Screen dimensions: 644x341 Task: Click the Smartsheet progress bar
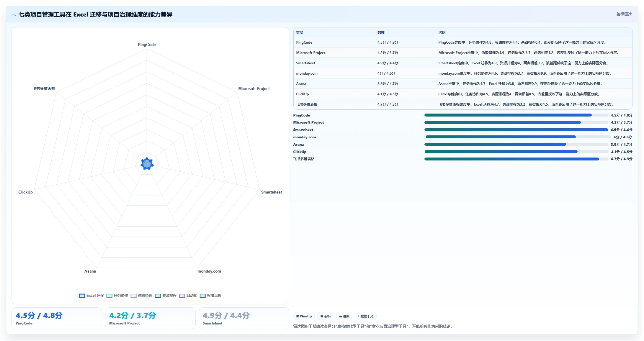(516, 130)
